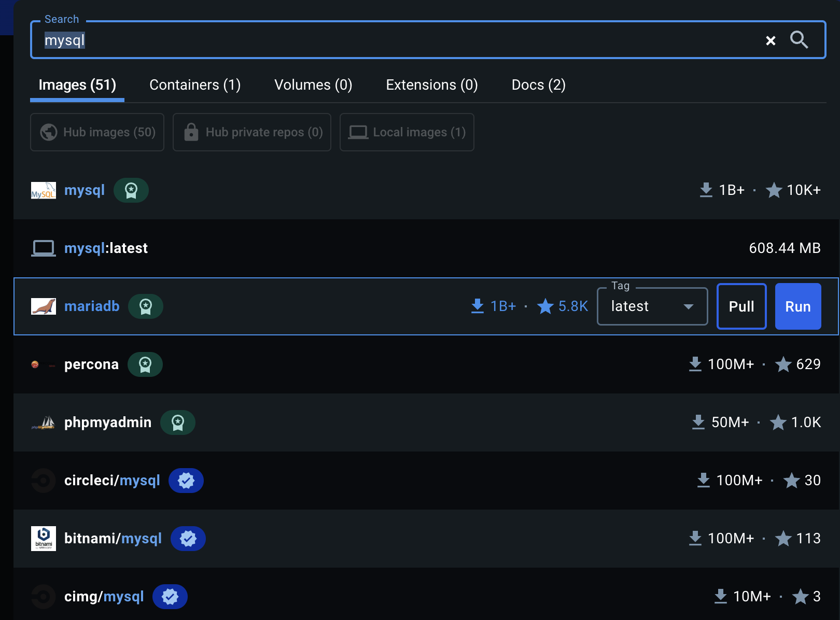
Task: Click the bitnami logo thumbnail
Action: point(44,539)
